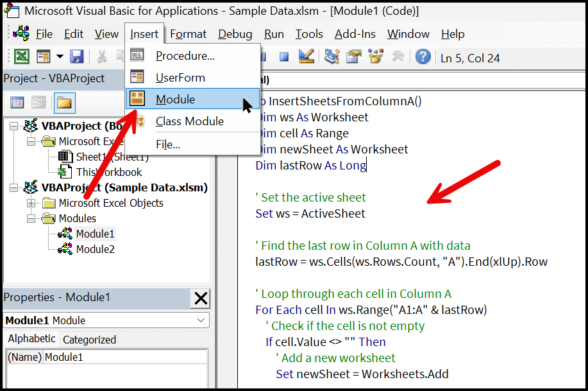Image resolution: width=588 pixels, height=391 pixels.
Task: Choose Procedure... from Insert menu
Action: pos(193,56)
